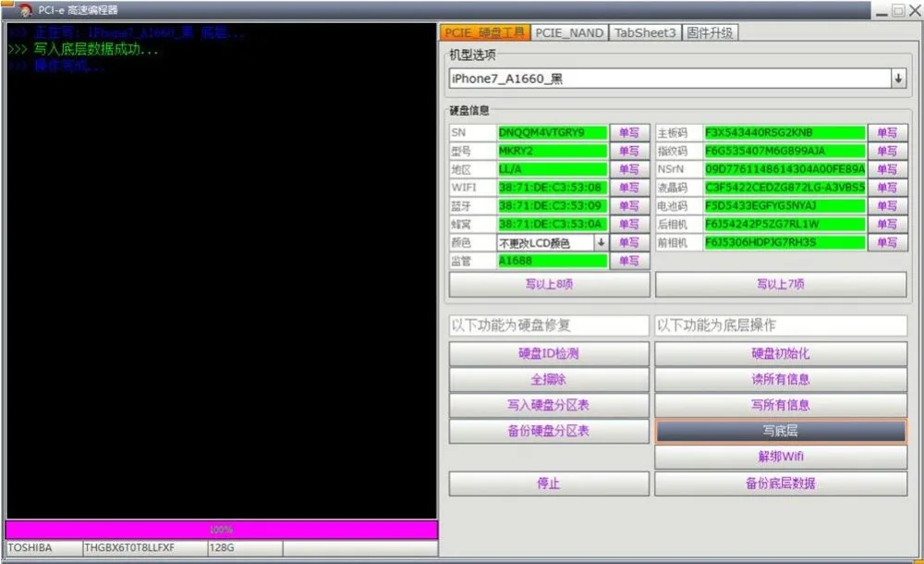Minimize the PCI-e programmer window

click(882, 11)
